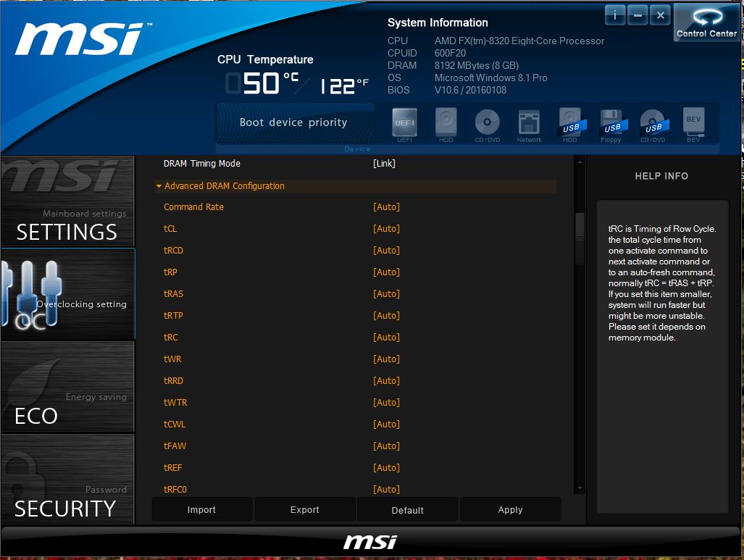
Task: Select the tRTP setting label
Action: (x=173, y=316)
